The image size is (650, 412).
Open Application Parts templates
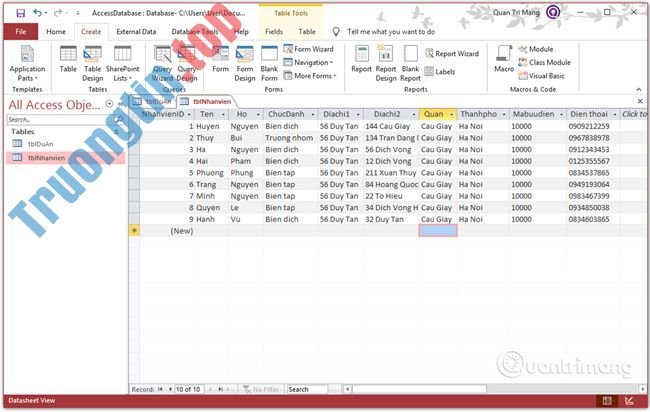pyautogui.click(x=27, y=63)
